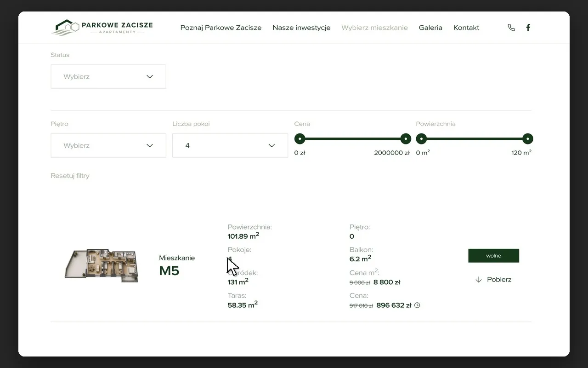
Task: Click the Mieszkanie M5 title
Action: (177, 265)
